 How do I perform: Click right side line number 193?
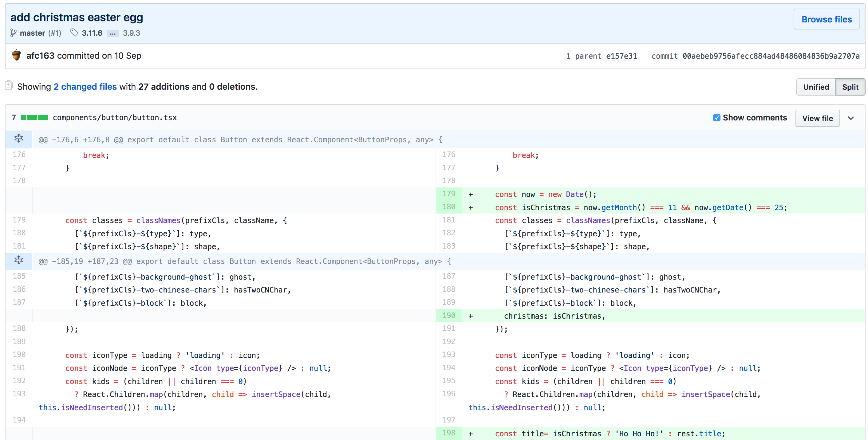[448, 354]
